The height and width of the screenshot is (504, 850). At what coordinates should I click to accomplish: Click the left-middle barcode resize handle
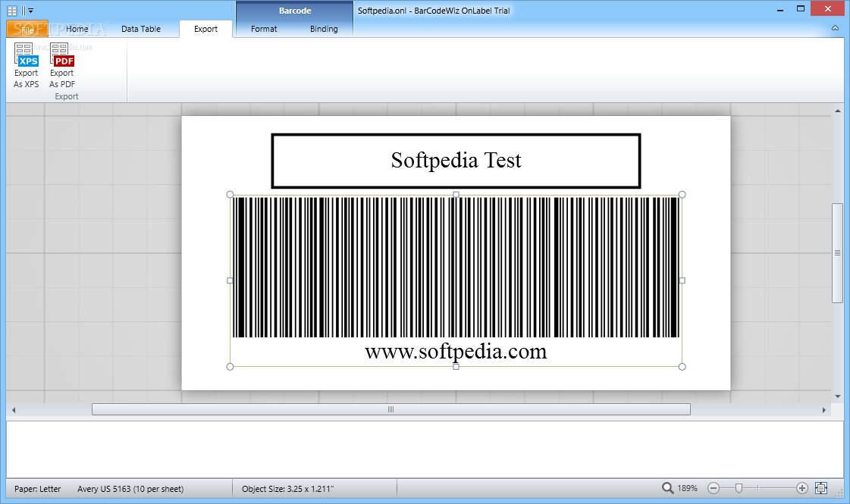point(230,280)
